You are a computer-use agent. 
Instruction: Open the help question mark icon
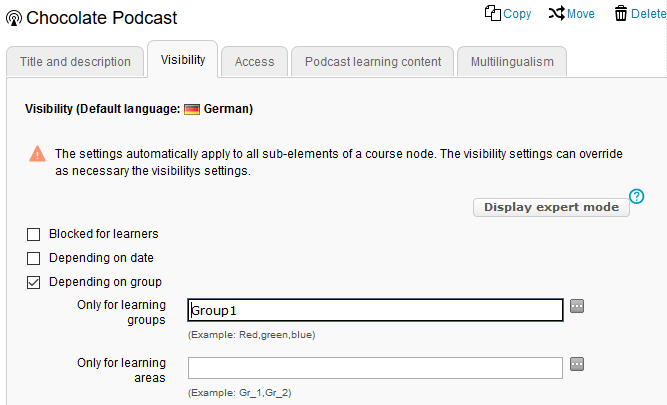tap(636, 196)
